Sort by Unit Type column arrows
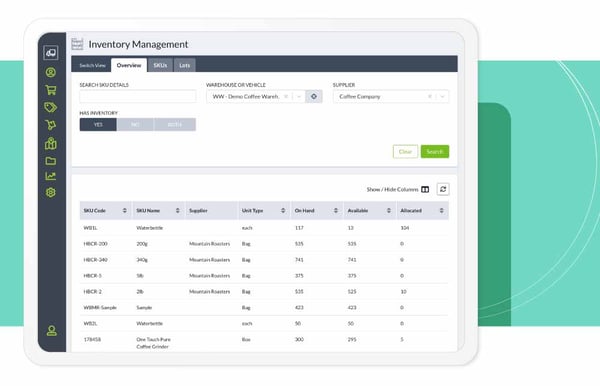Viewport: 600px width, 386px height. pos(283,210)
